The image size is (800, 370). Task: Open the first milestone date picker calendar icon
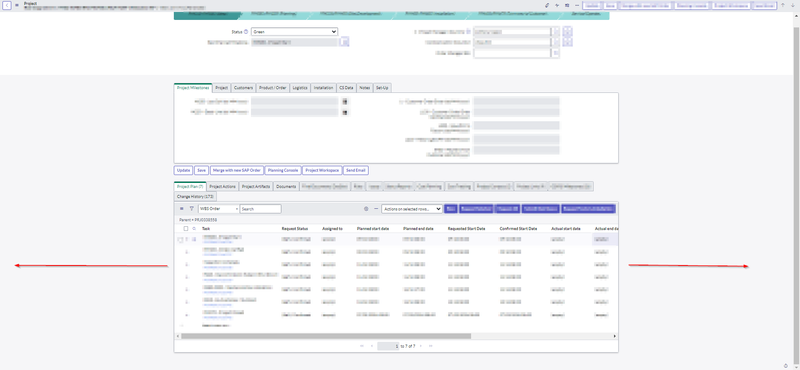coord(345,101)
